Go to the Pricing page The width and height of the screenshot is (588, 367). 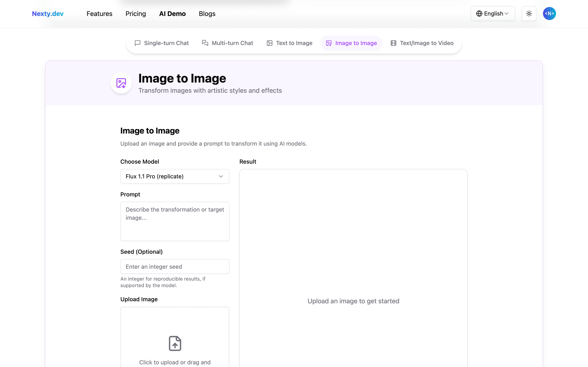tap(136, 14)
